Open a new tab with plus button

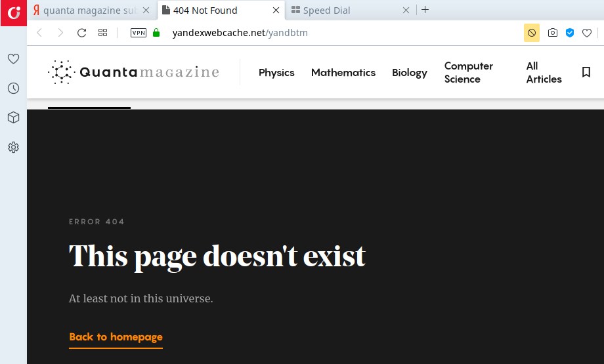click(425, 10)
